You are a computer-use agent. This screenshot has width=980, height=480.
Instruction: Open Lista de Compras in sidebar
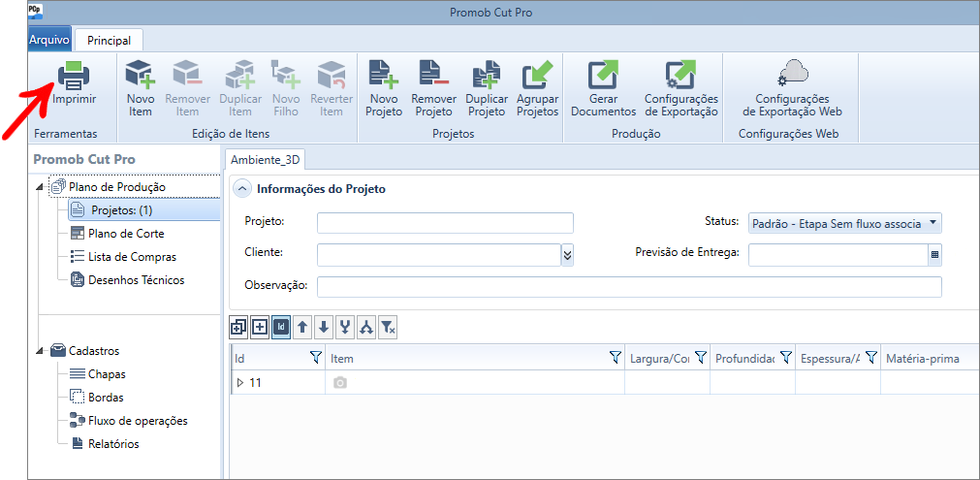point(132,257)
